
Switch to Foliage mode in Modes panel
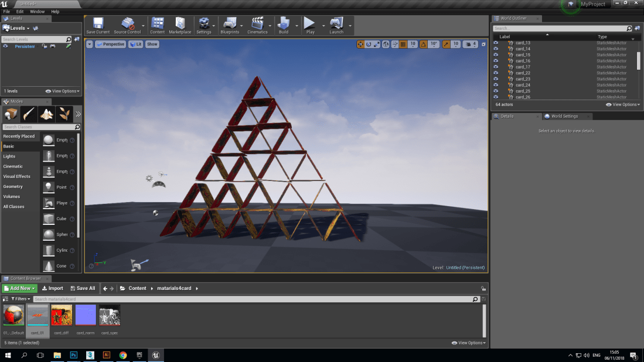(63, 113)
